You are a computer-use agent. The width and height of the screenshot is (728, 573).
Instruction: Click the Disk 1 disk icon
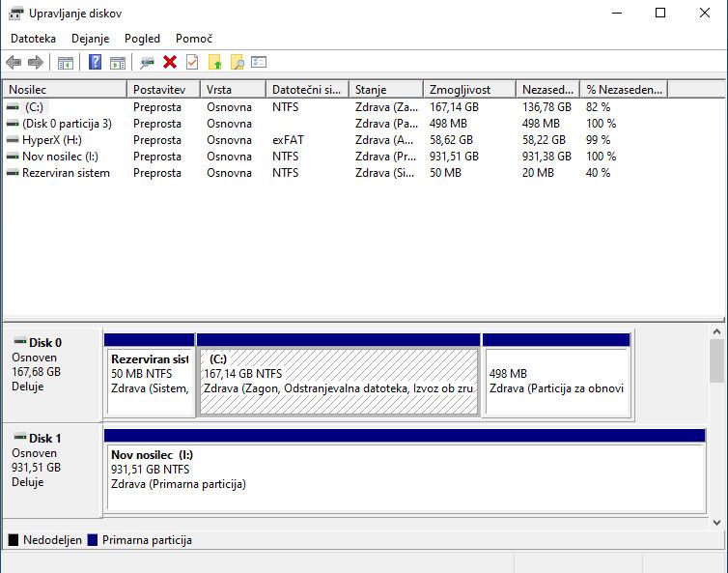[20, 438]
